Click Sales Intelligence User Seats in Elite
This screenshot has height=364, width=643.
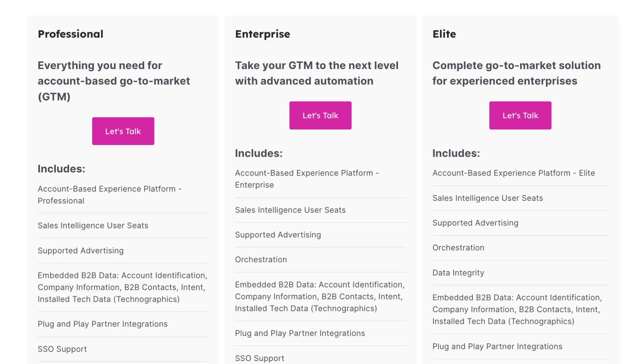click(488, 198)
